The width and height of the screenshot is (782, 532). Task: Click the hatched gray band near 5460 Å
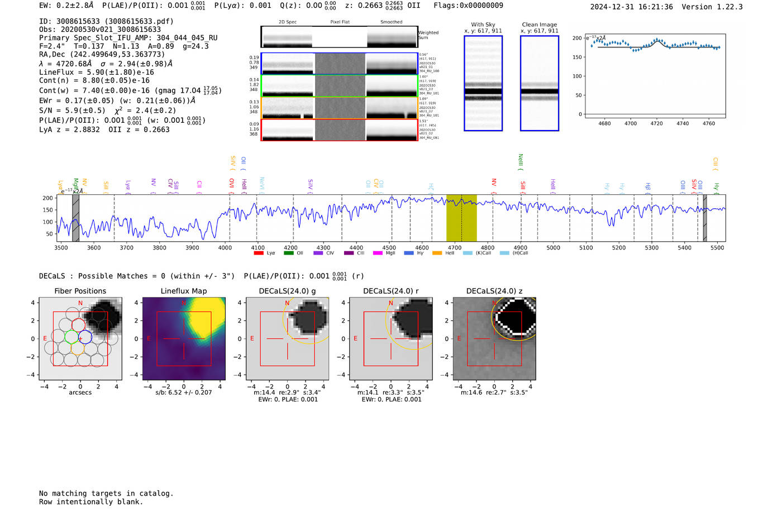click(x=704, y=218)
